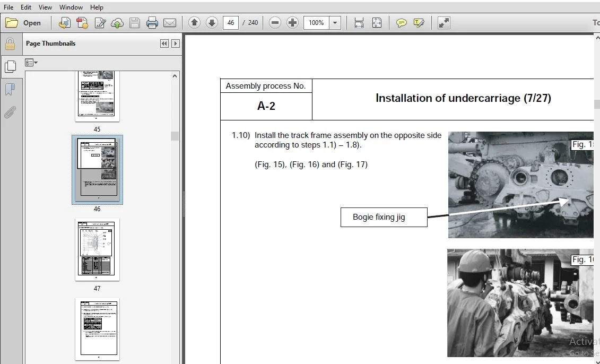The image size is (600, 364).
Task: Open the View menu
Action: [45, 7]
